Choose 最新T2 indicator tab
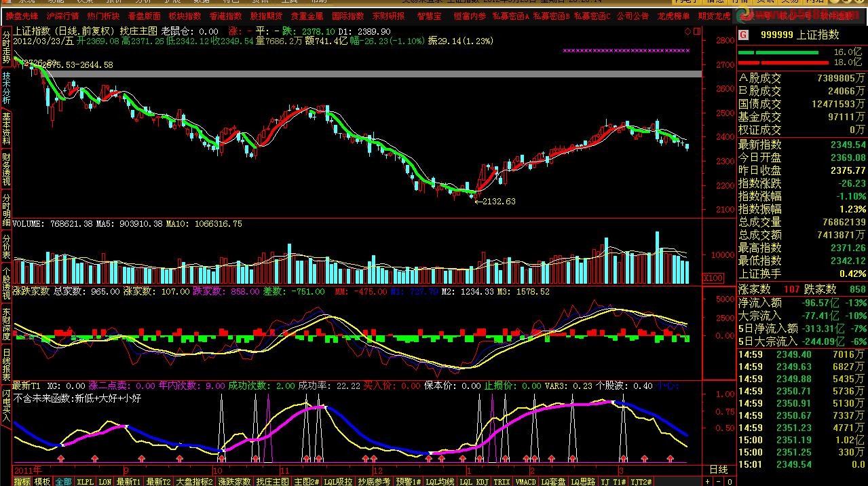This screenshot has width=868, height=486. [x=158, y=481]
